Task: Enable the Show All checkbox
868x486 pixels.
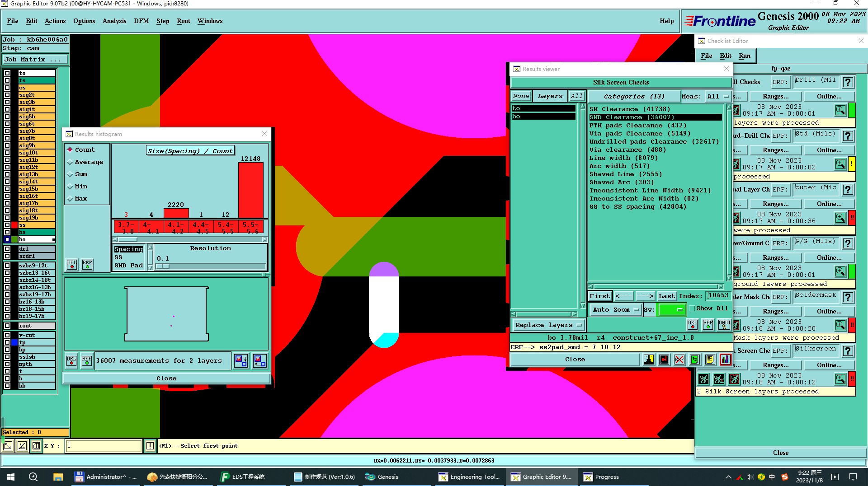Action: 692,308
